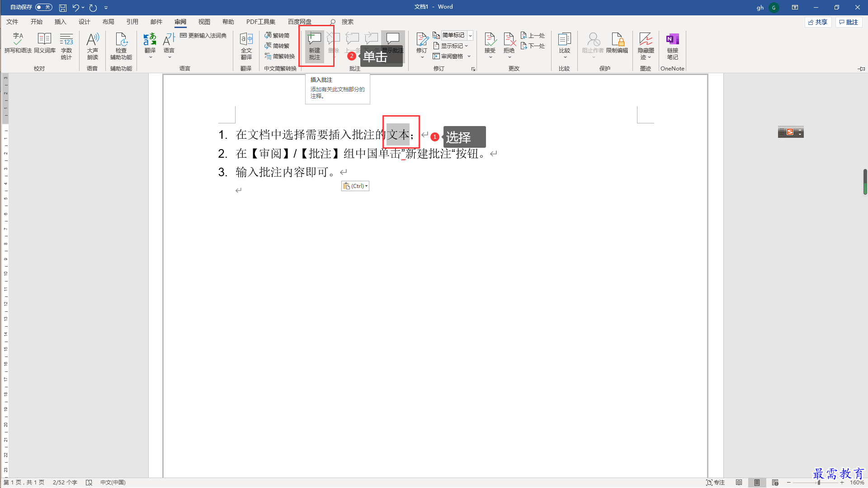The height and width of the screenshot is (488, 868).
Task: Open the File (文件) tab
Action: click(12, 22)
